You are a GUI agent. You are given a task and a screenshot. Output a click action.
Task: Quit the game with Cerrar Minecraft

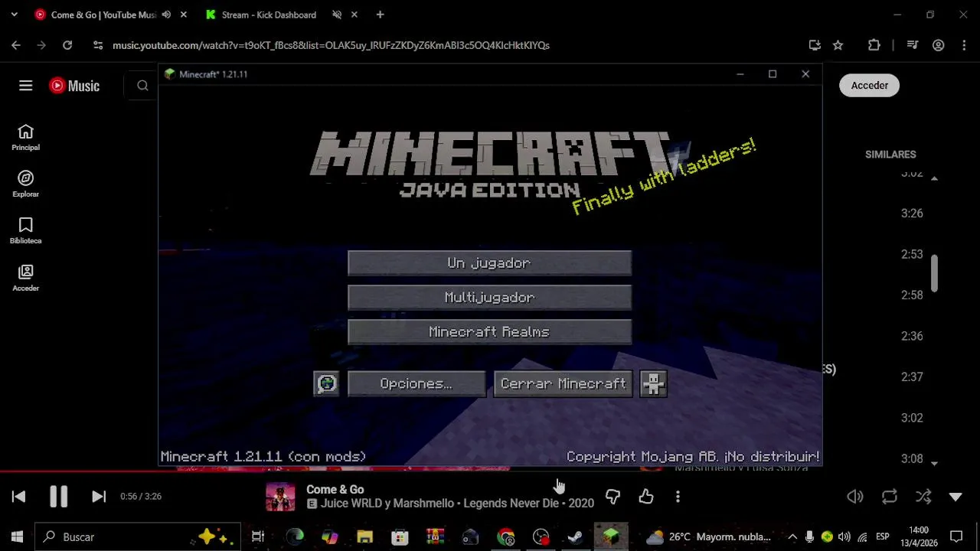563,384
